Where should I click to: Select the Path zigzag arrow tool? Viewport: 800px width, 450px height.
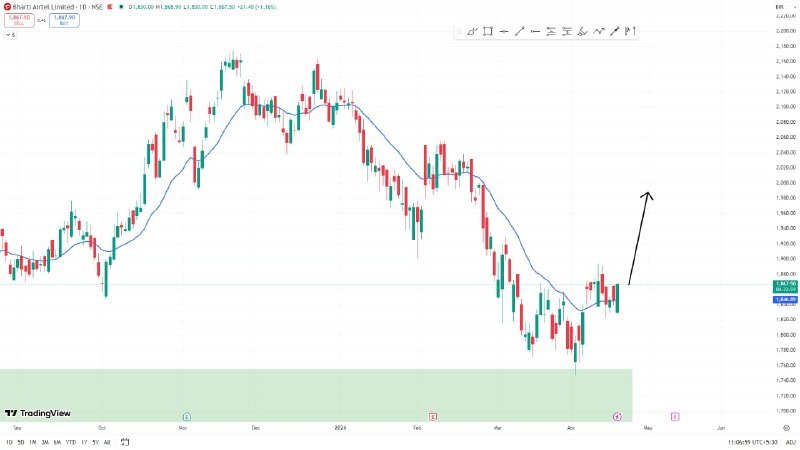pyautogui.click(x=598, y=32)
